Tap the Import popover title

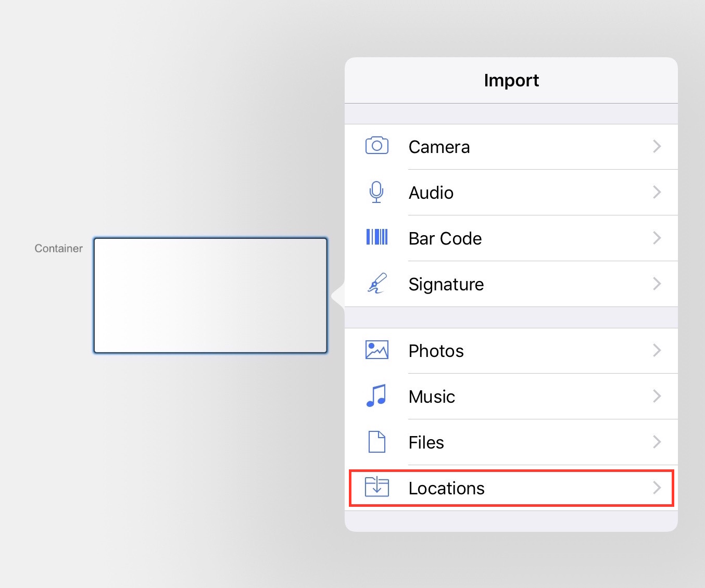(x=511, y=80)
